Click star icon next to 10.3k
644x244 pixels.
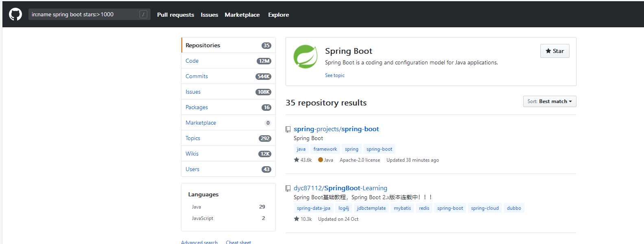tap(297, 219)
